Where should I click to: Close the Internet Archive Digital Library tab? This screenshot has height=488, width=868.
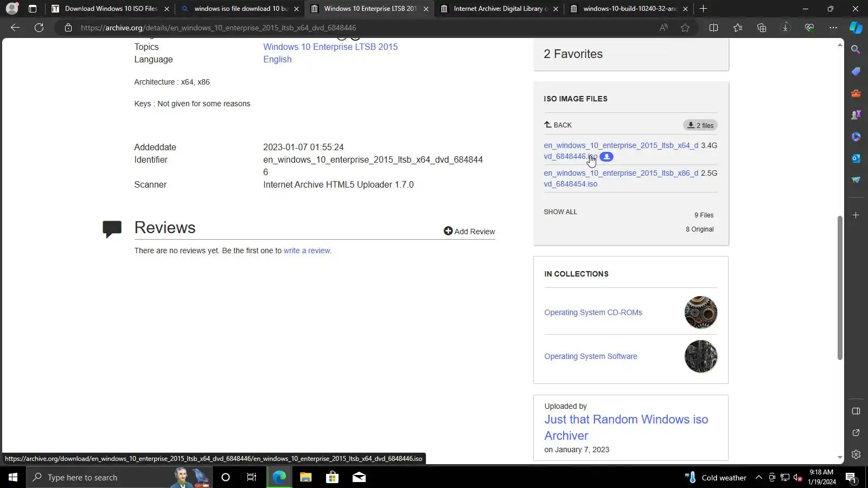(x=556, y=9)
